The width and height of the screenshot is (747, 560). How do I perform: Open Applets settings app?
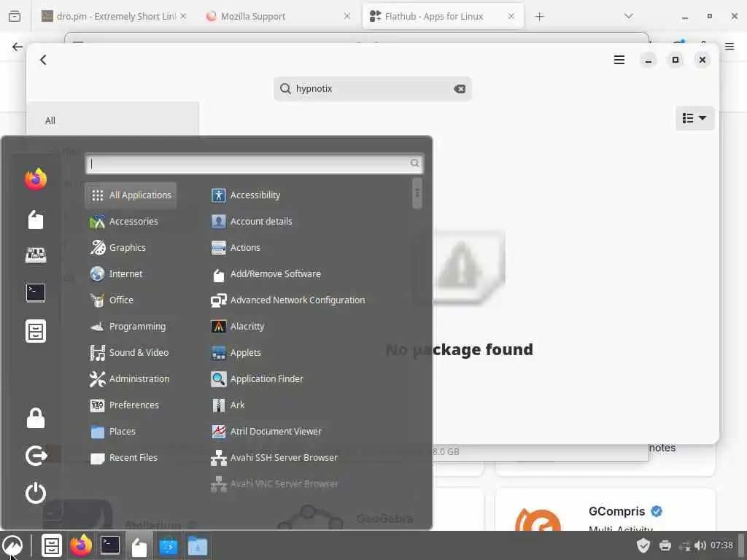[236, 352]
